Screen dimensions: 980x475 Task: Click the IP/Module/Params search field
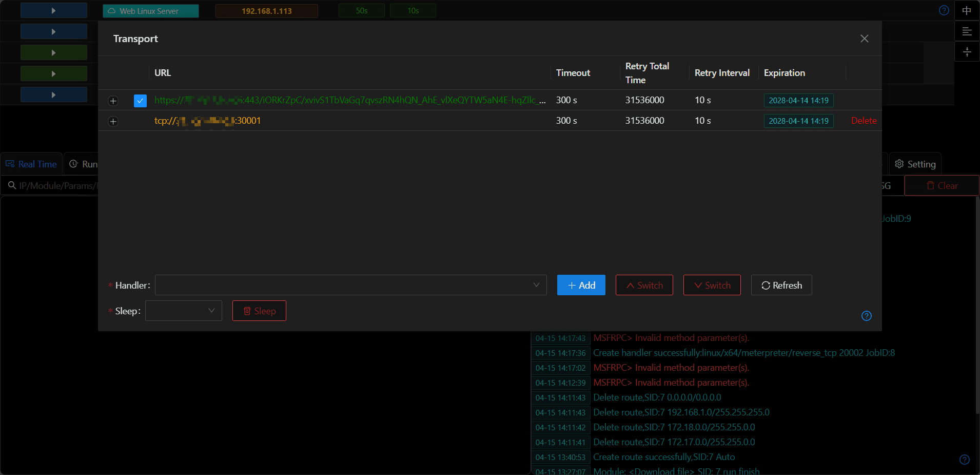point(51,185)
